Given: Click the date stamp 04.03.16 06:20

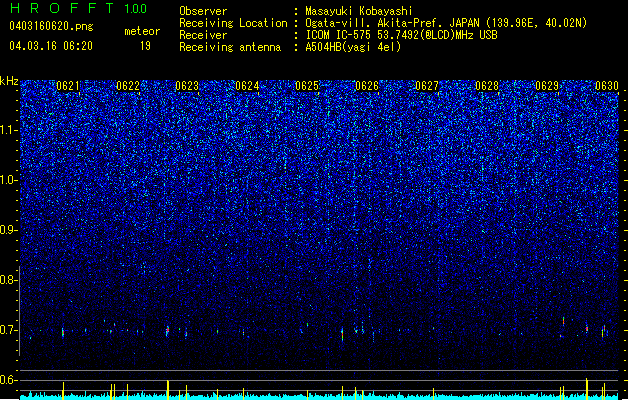Looking at the screenshot, I should click(x=51, y=46).
